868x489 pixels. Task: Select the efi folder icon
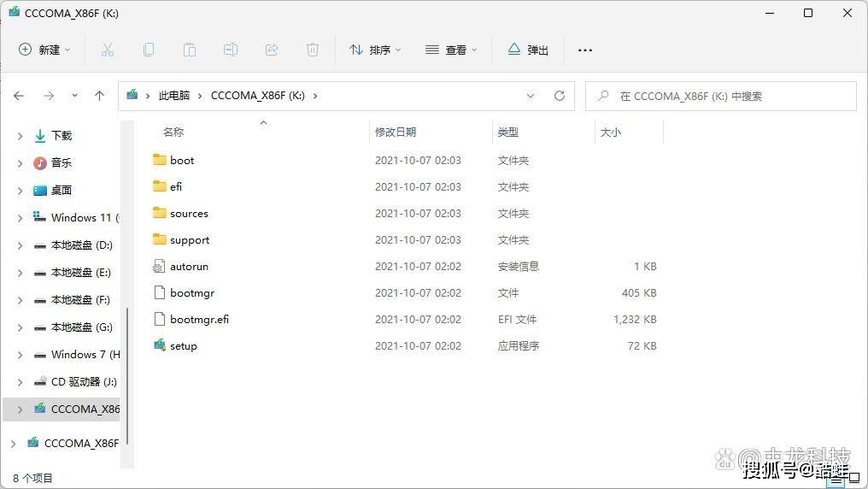160,186
